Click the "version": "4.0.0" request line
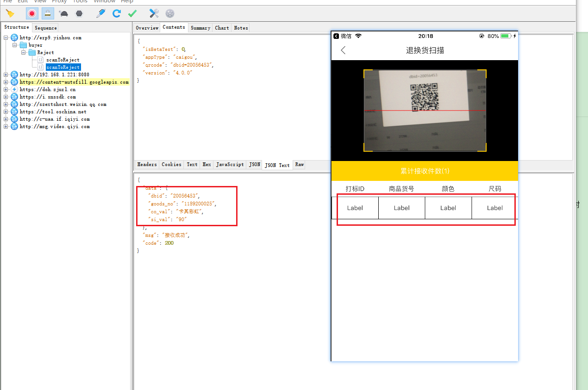Image resolution: width=588 pixels, height=390 pixels. click(x=167, y=73)
